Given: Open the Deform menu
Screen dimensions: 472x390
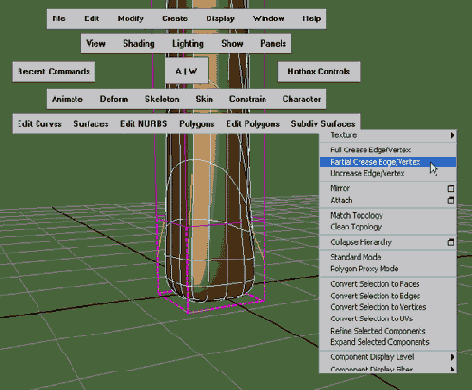Looking at the screenshot, I should pyautogui.click(x=114, y=99).
